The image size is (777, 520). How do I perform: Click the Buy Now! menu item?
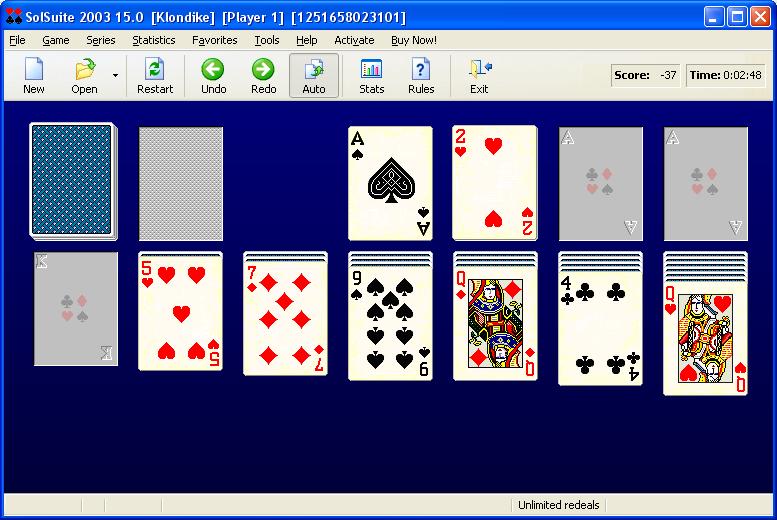pos(414,40)
